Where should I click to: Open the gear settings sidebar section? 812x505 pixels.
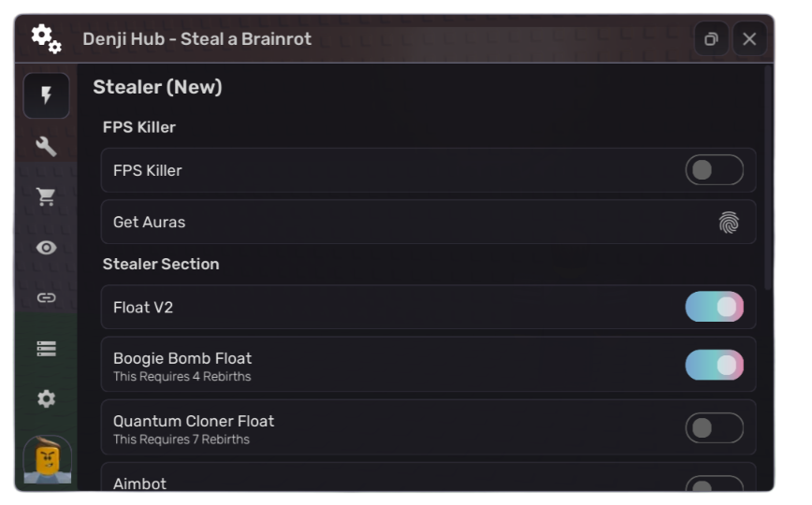(x=46, y=398)
